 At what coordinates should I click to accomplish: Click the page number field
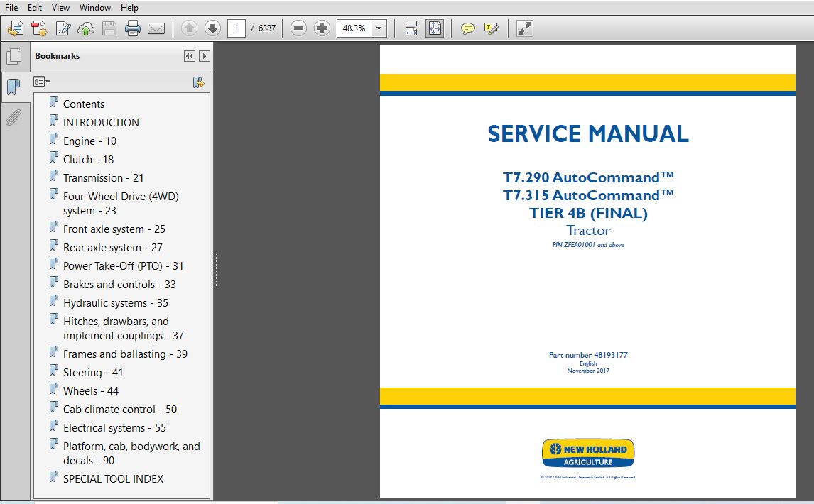click(x=237, y=28)
